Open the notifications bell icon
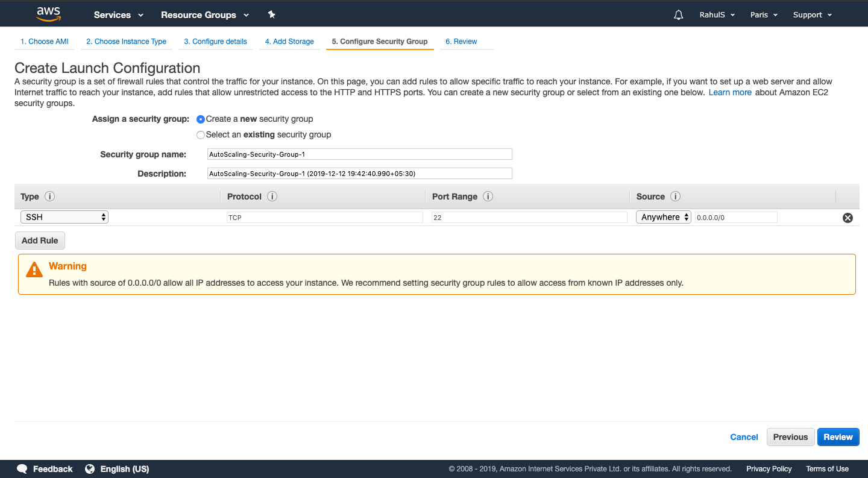Viewport: 868px width, 478px height. (678, 14)
